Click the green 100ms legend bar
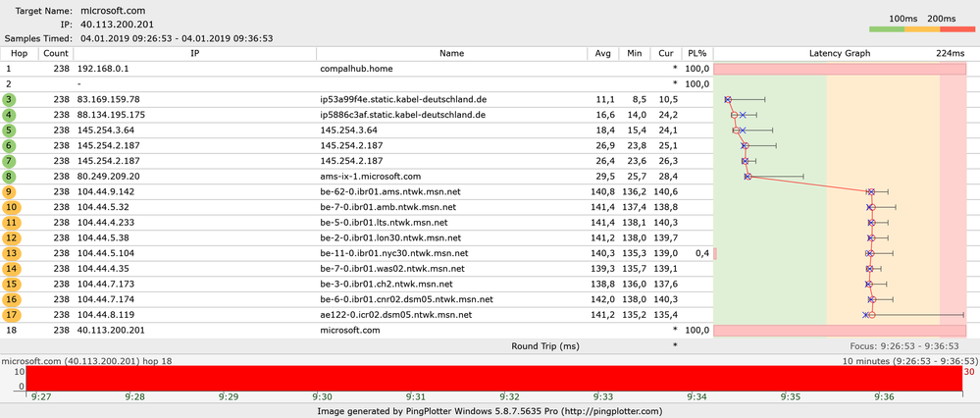Viewport: 980px width, 418px height. point(886,29)
